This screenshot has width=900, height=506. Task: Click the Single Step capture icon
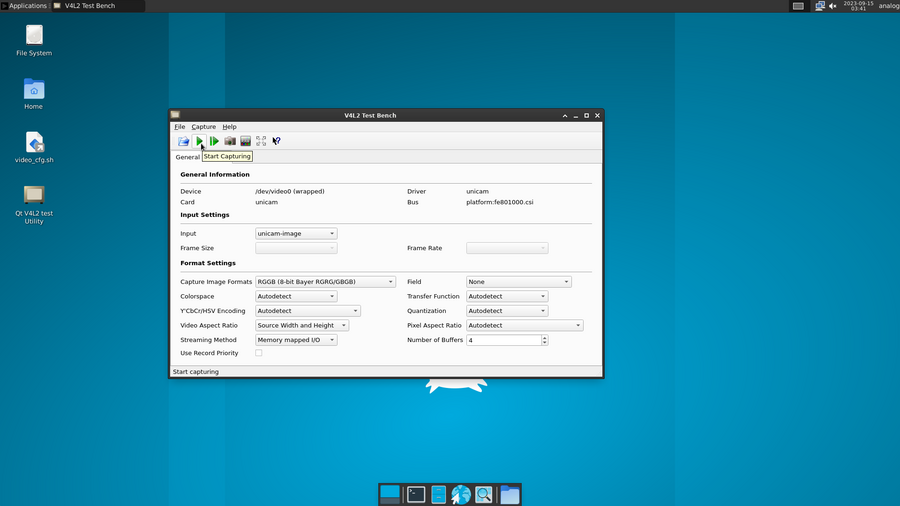tap(214, 141)
